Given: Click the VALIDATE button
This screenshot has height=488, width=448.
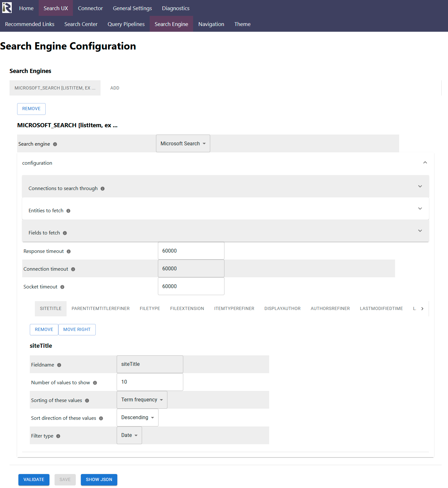Looking at the screenshot, I should [34, 479].
